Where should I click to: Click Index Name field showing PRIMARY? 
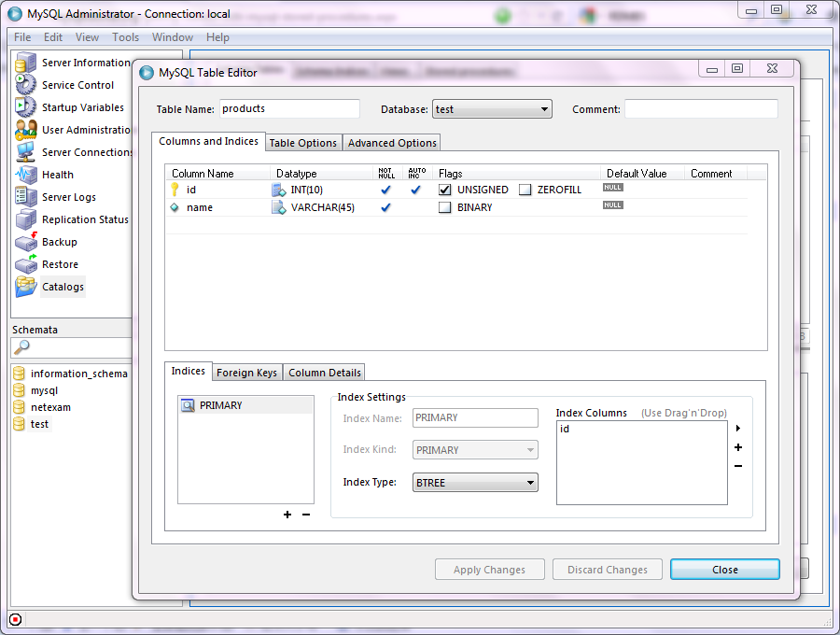point(475,418)
